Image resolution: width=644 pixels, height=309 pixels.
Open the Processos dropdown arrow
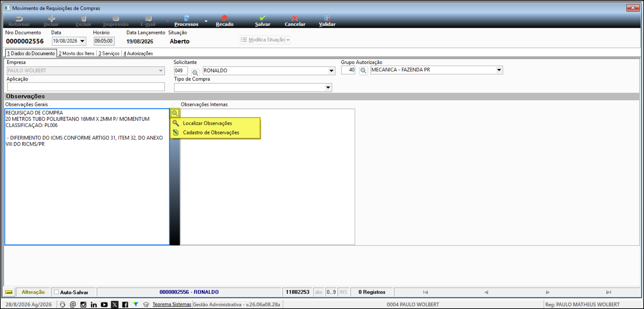click(206, 21)
